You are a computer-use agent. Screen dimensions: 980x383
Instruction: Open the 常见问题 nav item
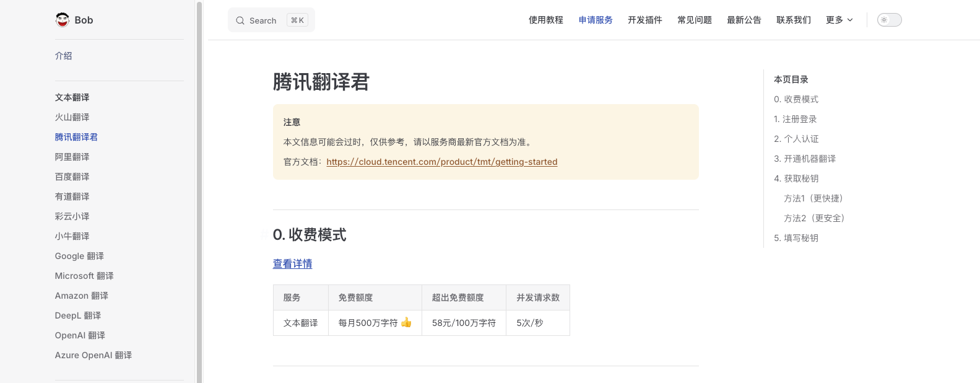click(x=695, y=20)
